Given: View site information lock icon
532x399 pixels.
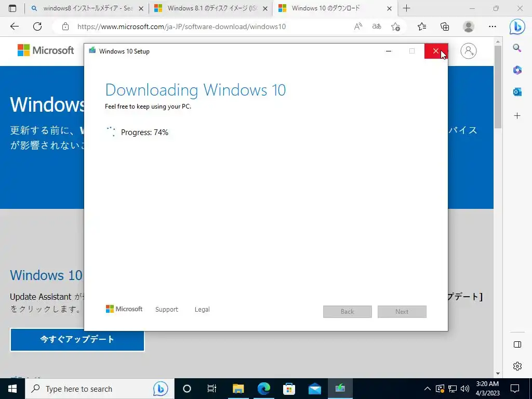Looking at the screenshot, I should pyautogui.click(x=65, y=26).
